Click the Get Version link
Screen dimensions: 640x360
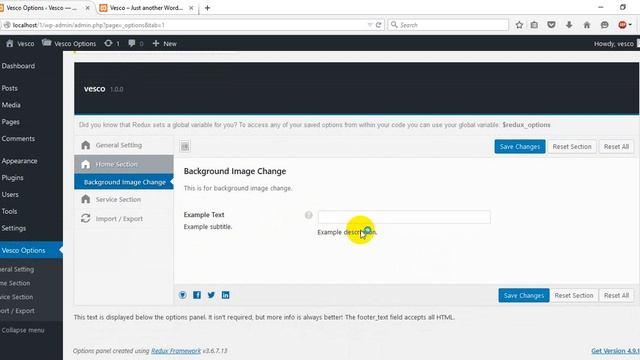point(616,351)
